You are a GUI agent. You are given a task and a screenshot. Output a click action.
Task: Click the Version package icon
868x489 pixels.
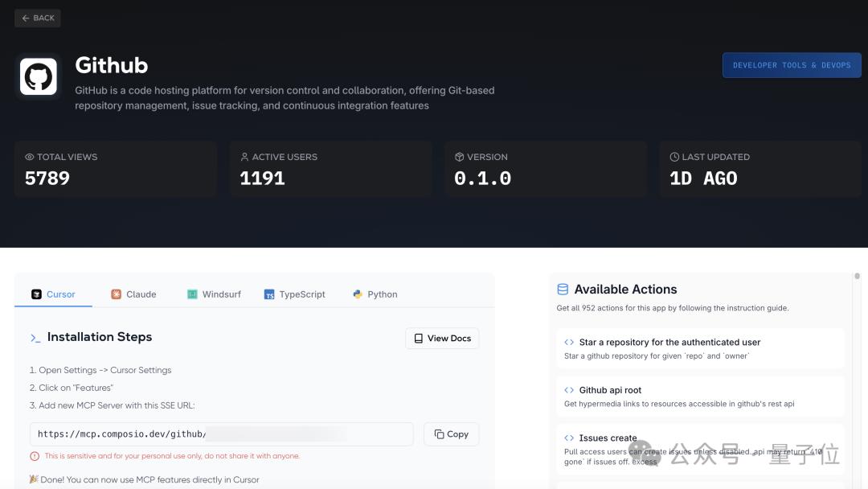[x=460, y=157]
